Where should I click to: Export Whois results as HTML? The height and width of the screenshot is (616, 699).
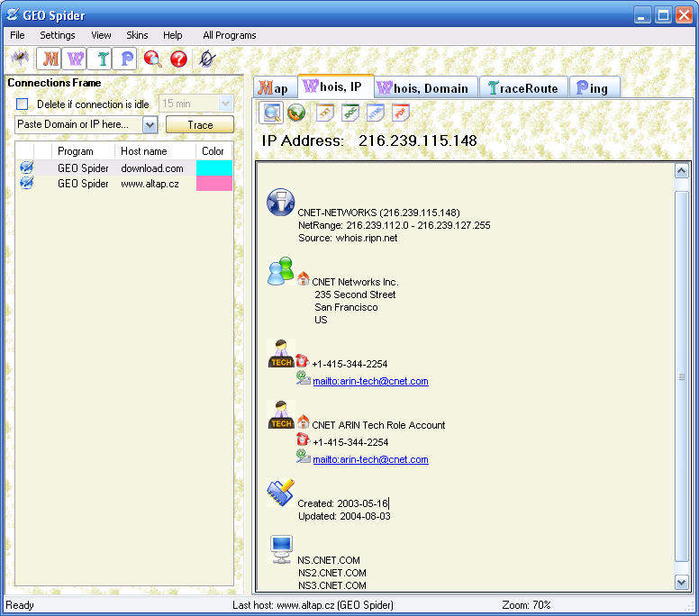pyautogui.click(x=376, y=113)
